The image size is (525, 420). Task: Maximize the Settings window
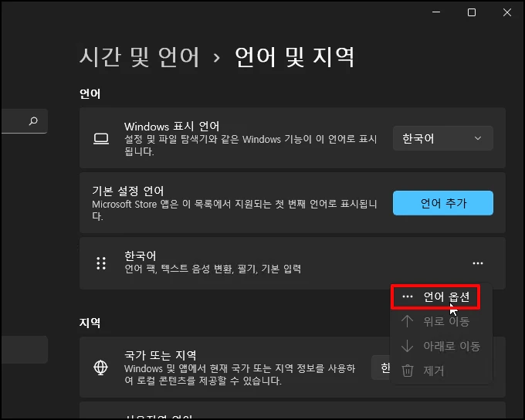tap(472, 12)
